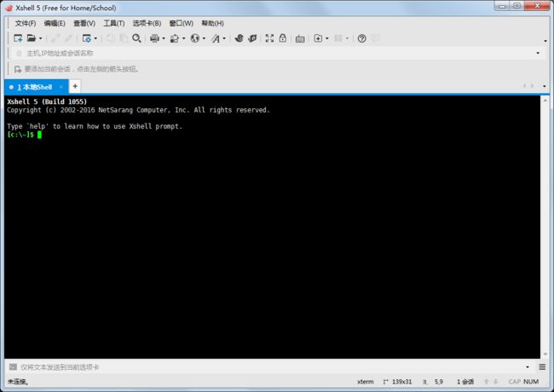Launch Xftp with the green-swirl icon

pos(239,38)
